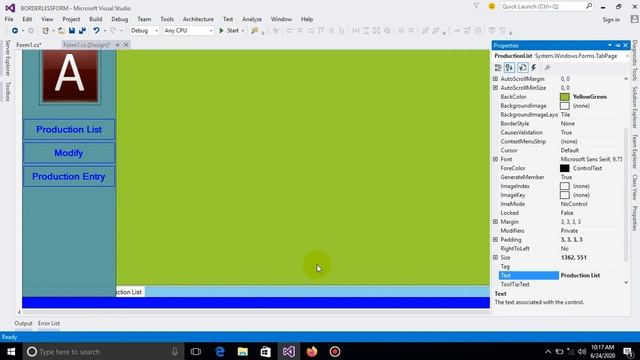640x360 pixels.
Task: Click the Sign in link
Action: [x=611, y=20]
